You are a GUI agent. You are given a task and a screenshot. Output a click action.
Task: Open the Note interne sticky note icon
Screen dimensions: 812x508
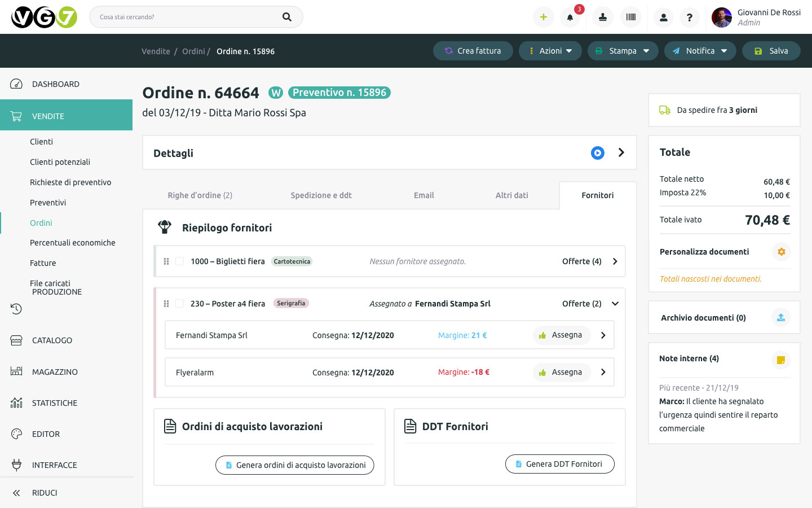click(780, 360)
